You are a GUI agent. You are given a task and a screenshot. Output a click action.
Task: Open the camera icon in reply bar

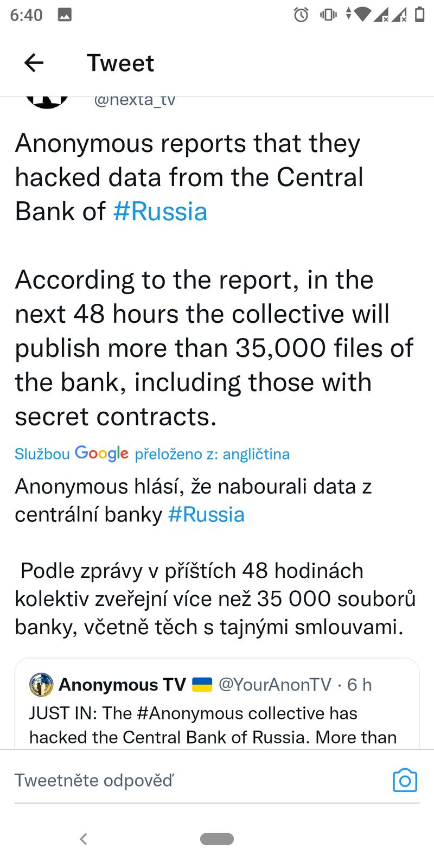coord(404,780)
